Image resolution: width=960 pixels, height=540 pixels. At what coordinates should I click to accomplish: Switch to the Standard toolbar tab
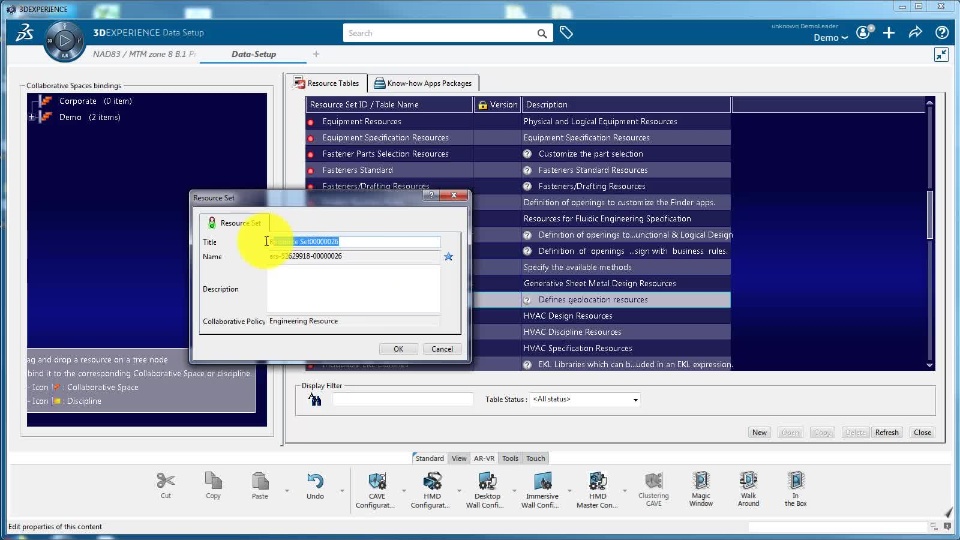point(429,458)
